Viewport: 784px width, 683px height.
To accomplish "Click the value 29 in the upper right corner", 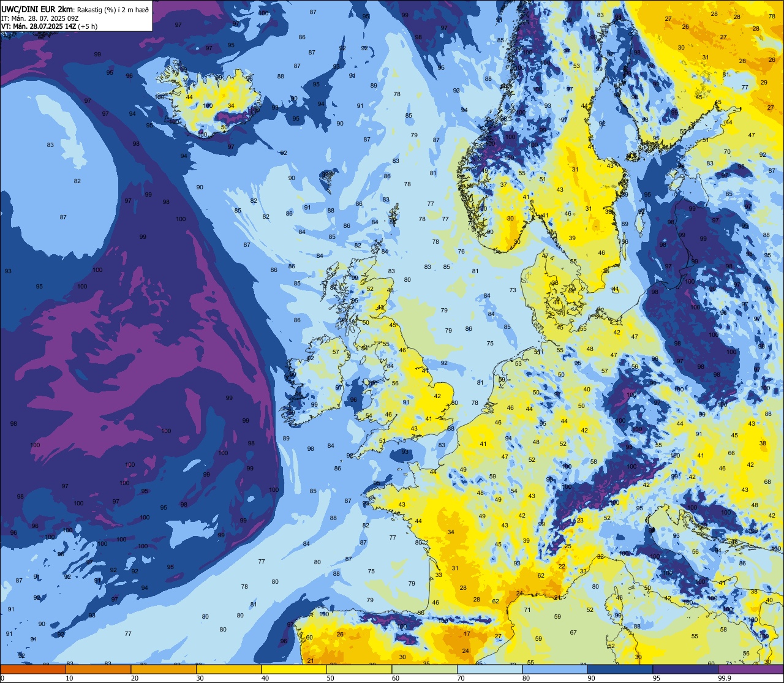I will tap(764, 83).
